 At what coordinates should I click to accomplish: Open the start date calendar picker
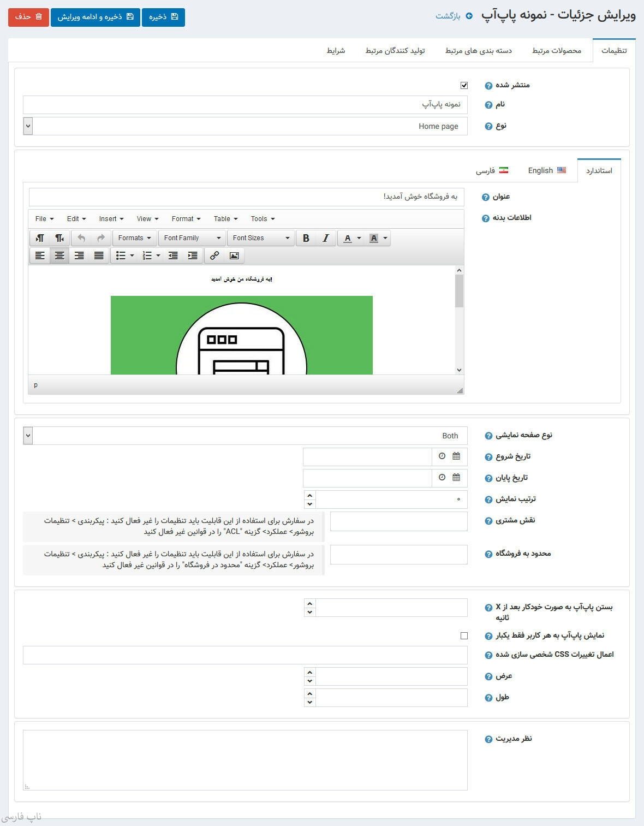[x=456, y=456]
